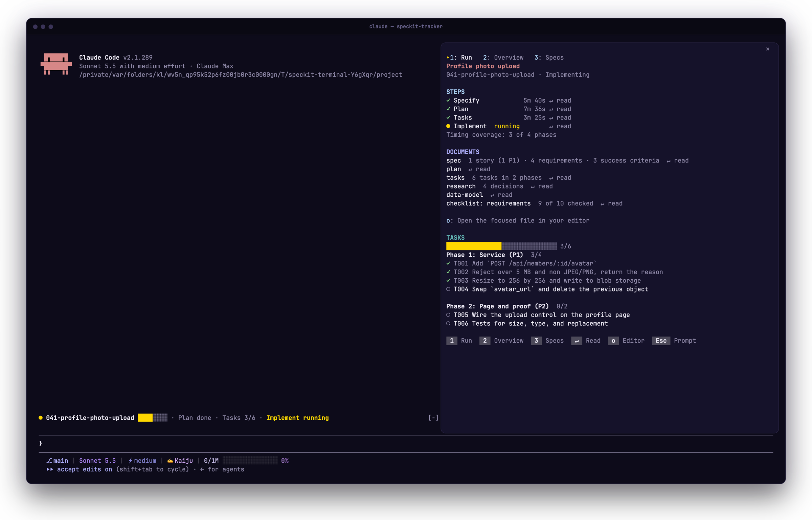The height and width of the screenshot is (520, 812).
Task: Click the green checkmark beside Plan step
Action: click(x=448, y=109)
